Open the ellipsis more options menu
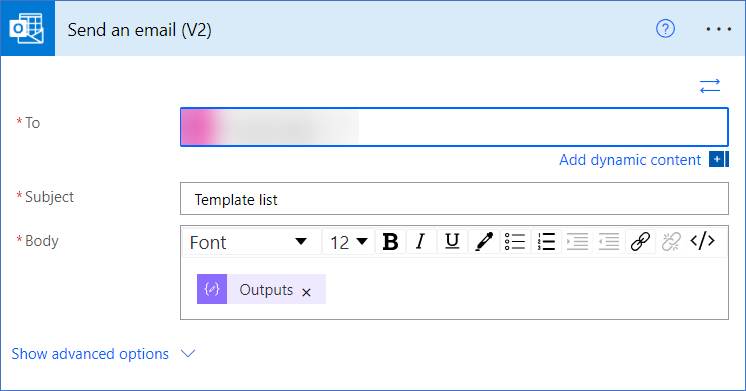Image resolution: width=746 pixels, height=391 pixels. click(x=718, y=29)
